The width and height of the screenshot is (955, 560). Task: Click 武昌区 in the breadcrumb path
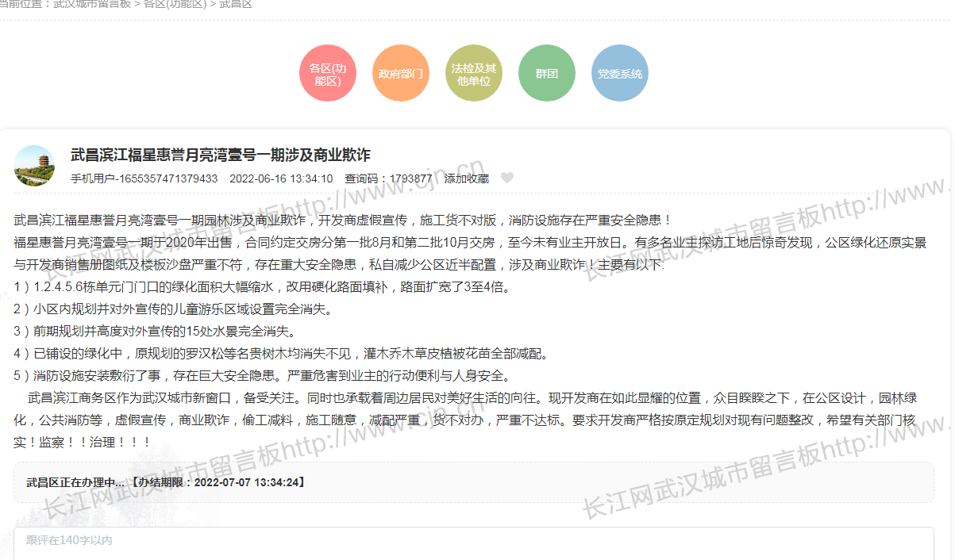pos(236,5)
